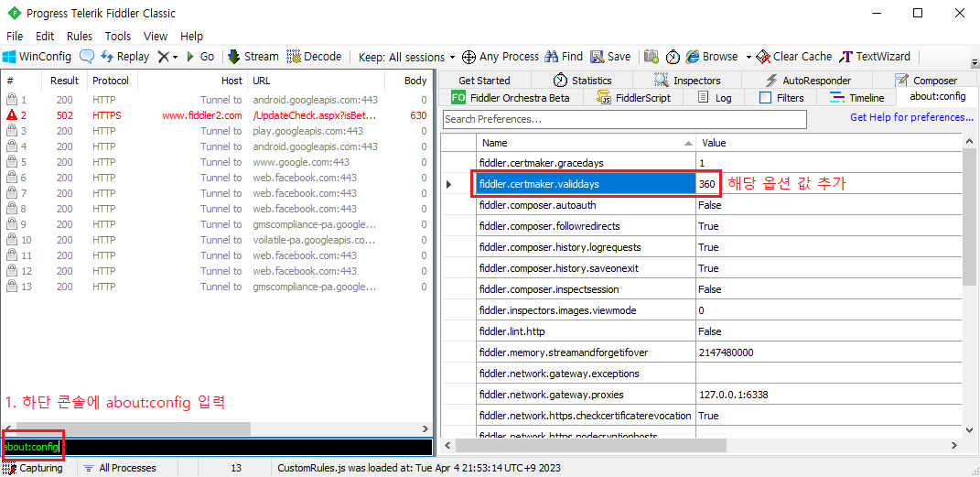Select session 5 www.google.com:443
This screenshot has height=477, width=980.
coord(216,162)
